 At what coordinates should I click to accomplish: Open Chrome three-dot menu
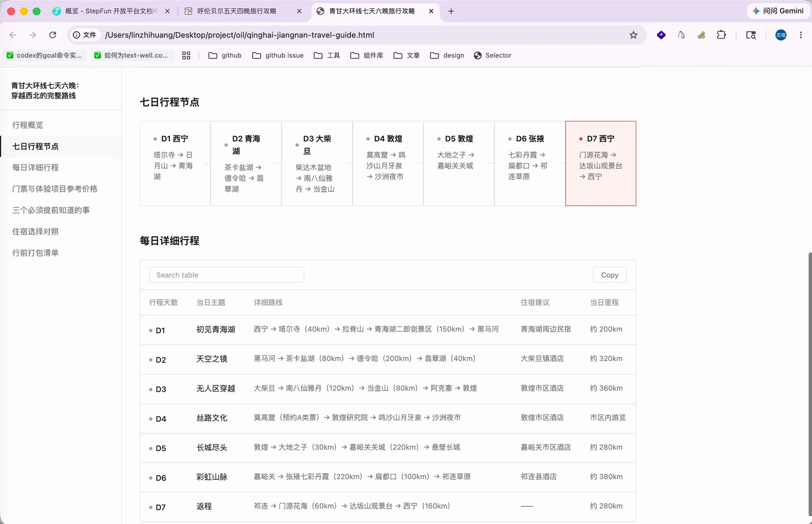(x=801, y=35)
